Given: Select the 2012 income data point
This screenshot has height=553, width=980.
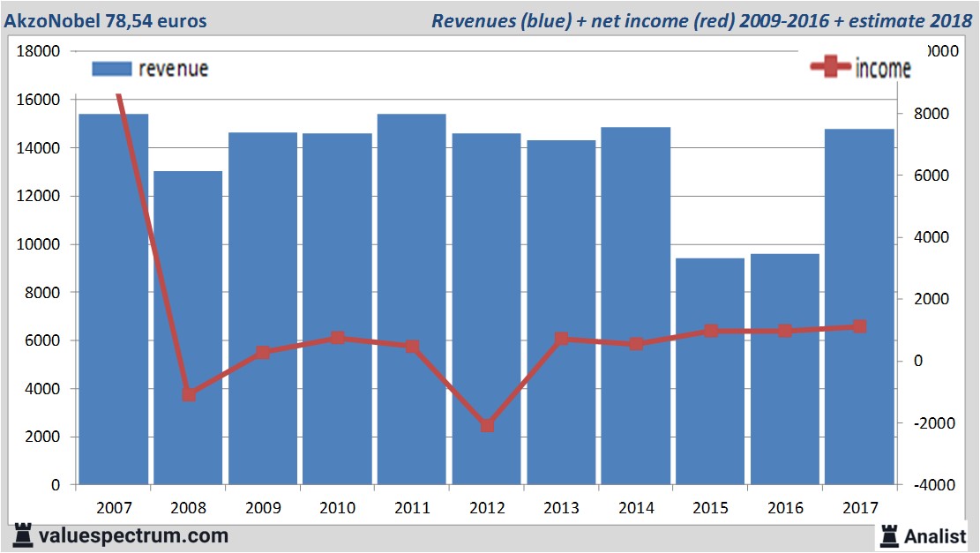Looking at the screenshot, I should [487, 425].
